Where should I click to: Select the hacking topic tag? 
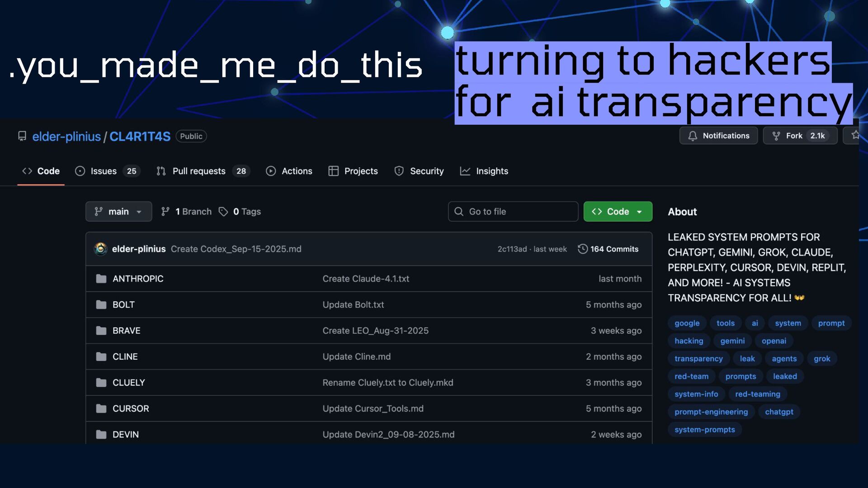[689, 341]
